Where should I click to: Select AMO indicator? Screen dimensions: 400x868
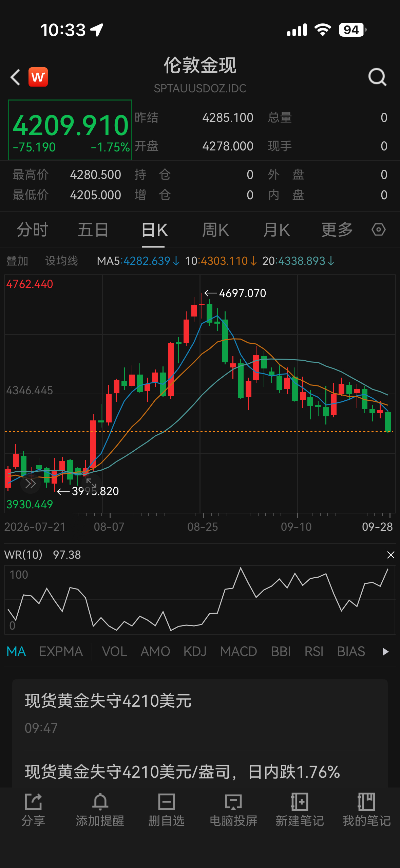[155, 651]
